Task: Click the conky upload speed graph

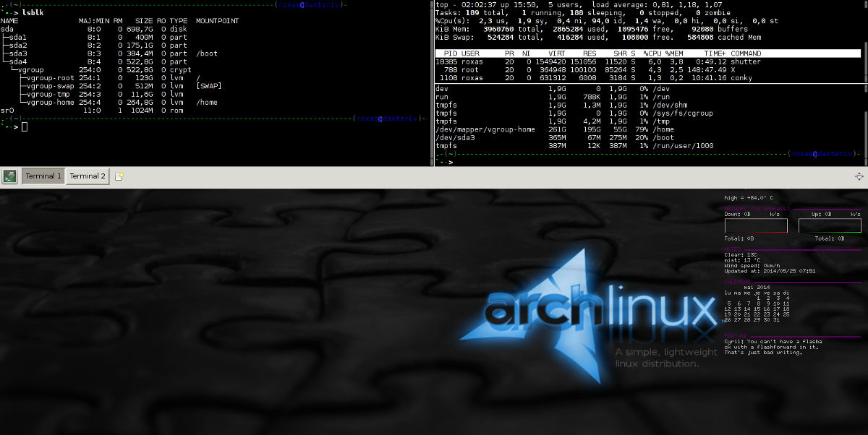Action: point(830,225)
